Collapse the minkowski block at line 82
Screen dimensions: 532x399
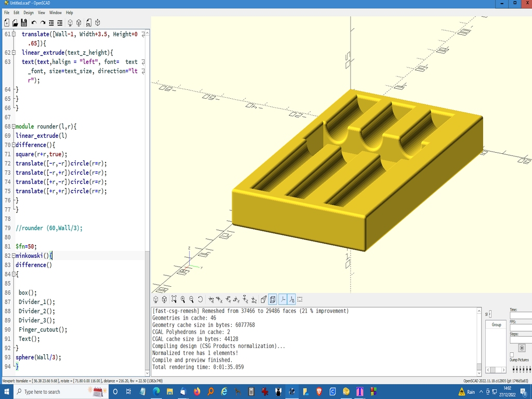(x=13, y=256)
